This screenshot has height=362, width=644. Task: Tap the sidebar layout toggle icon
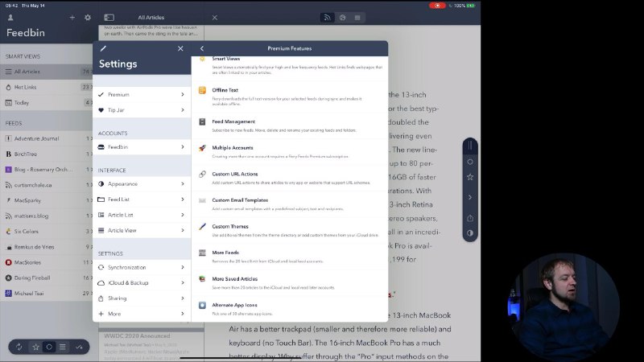[109, 17]
